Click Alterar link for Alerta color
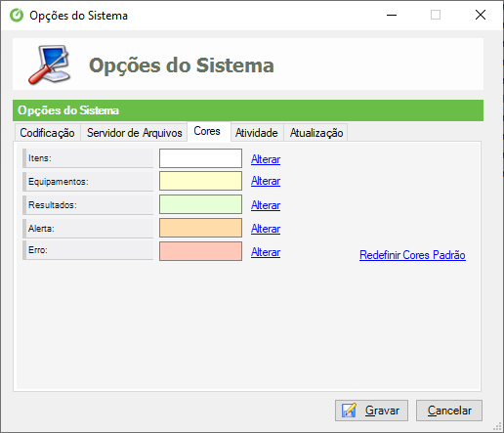Viewport: 504px width, 433px height. [x=266, y=229]
